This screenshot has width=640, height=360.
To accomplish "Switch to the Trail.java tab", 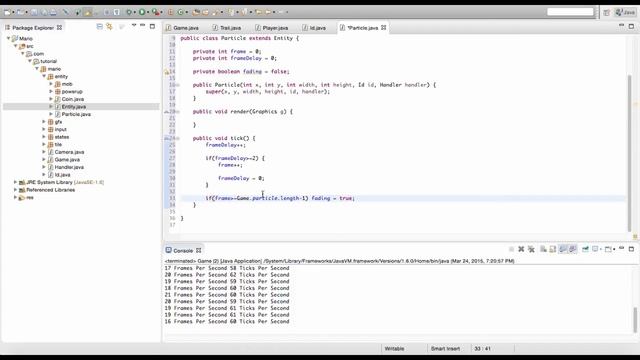I will point(227,28).
